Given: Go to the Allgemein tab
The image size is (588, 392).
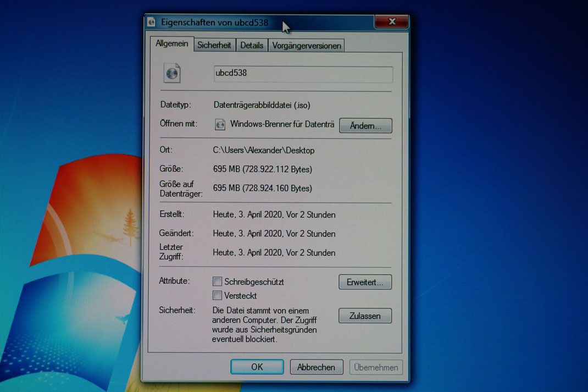Looking at the screenshot, I should coord(172,44).
